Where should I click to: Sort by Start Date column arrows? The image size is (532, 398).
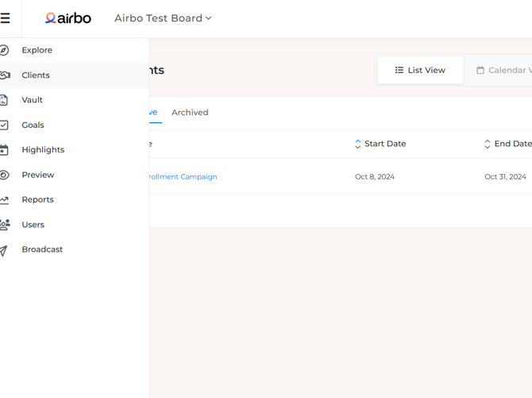click(357, 145)
